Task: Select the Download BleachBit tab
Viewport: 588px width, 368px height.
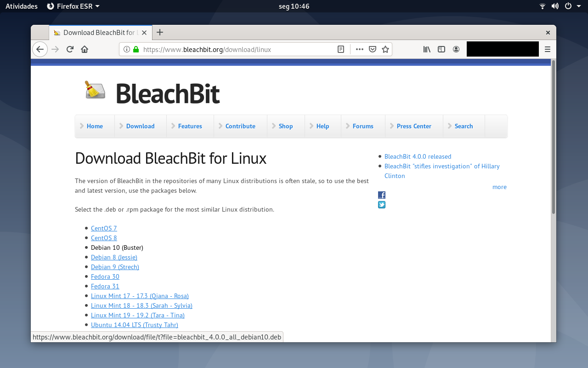Action: coord(100,32)
